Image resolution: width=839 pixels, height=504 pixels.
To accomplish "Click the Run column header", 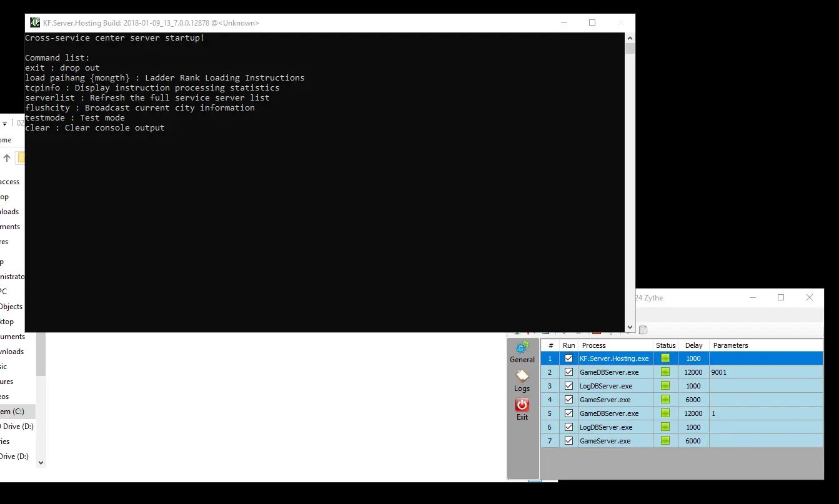I will pyautogui.click(x=568, y=345).
